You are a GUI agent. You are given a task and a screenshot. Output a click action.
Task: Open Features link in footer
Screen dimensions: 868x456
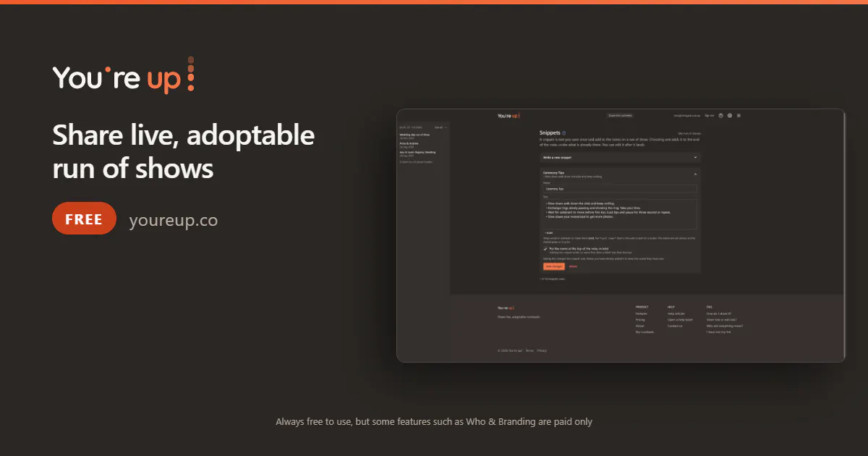[x=641, y=313]
